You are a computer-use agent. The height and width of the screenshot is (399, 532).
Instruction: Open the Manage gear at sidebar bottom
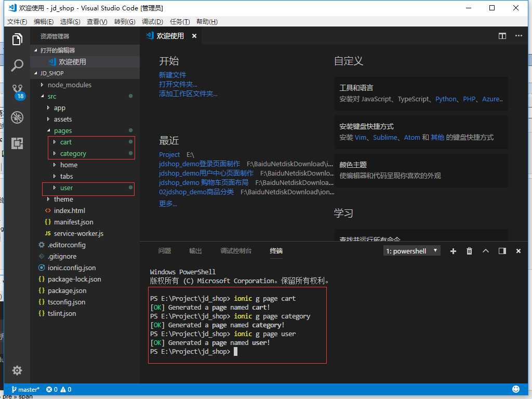[17, 370]
